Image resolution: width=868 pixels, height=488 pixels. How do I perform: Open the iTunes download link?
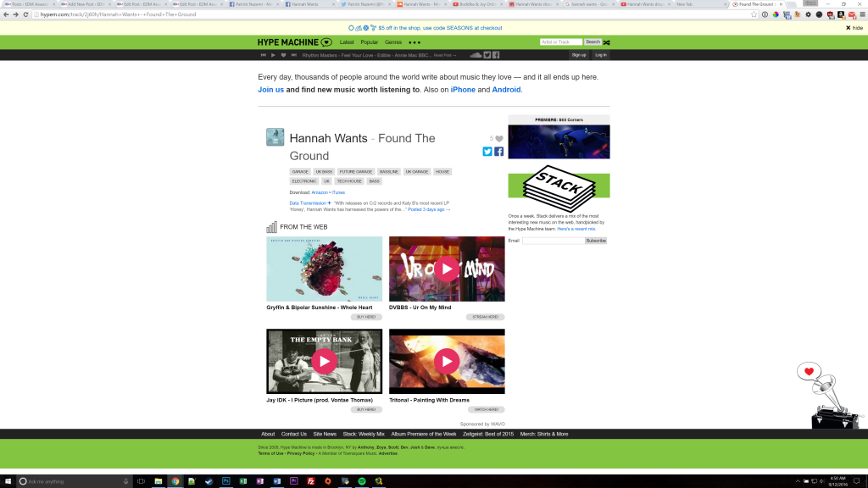(338, 192)
